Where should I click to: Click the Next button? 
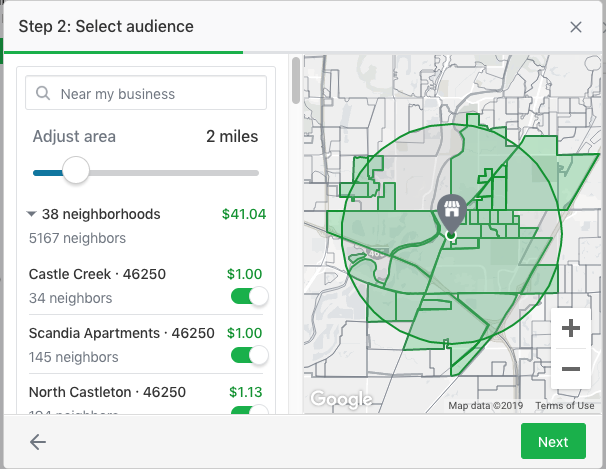point(553,442)
